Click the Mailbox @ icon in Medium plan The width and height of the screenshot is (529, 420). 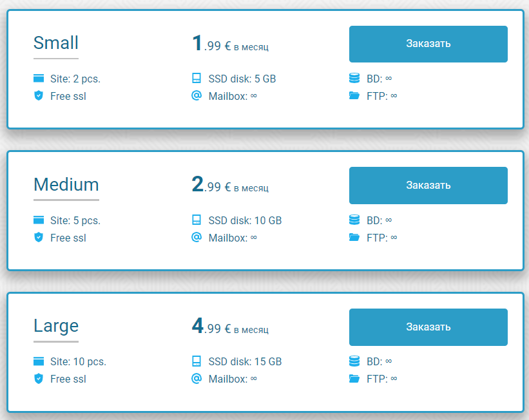[x=197, y=237]
